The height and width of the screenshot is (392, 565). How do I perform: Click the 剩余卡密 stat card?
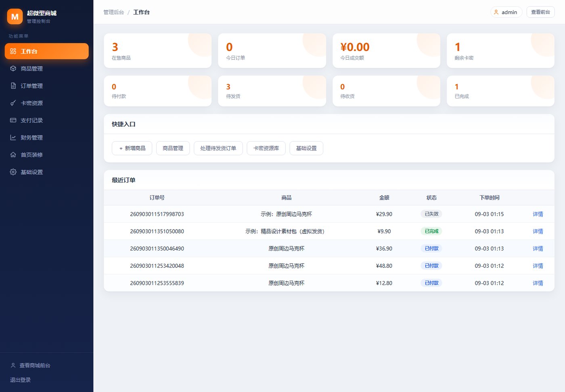[501, 51]
